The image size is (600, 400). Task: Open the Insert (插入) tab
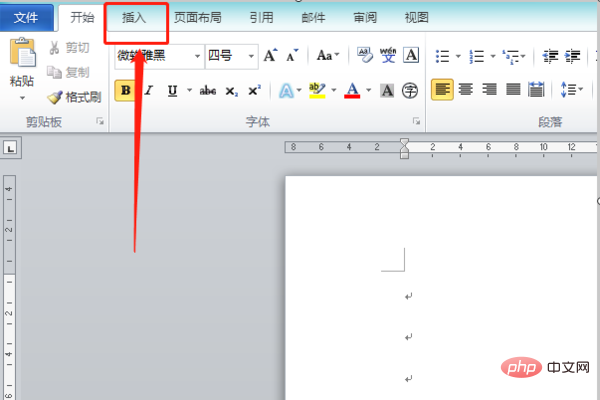pos(133,18)
